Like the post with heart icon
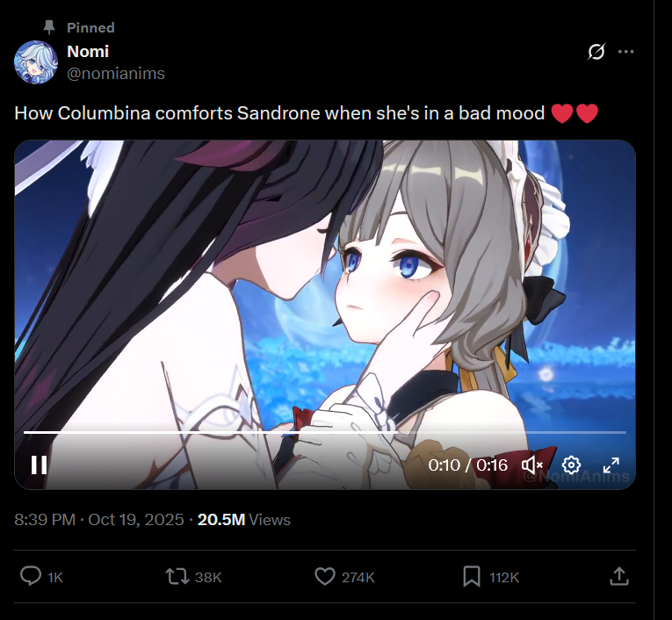This screenshot has height=620, width=672. [325, 576]
